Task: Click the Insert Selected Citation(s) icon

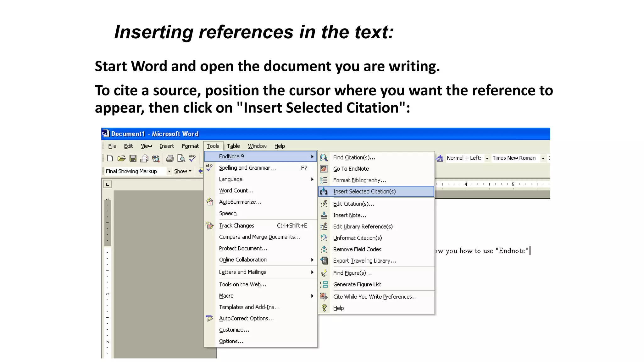Action: (x=324, y=191)
